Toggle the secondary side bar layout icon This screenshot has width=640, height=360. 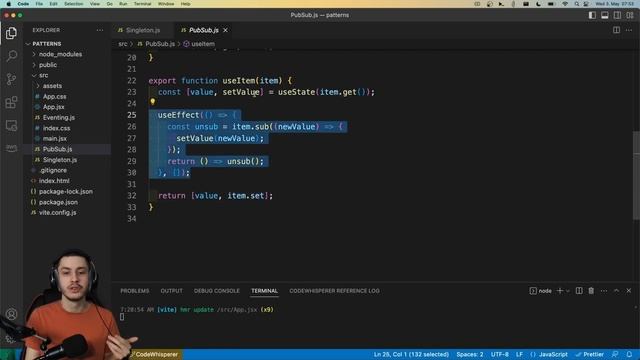coord(618,15)
